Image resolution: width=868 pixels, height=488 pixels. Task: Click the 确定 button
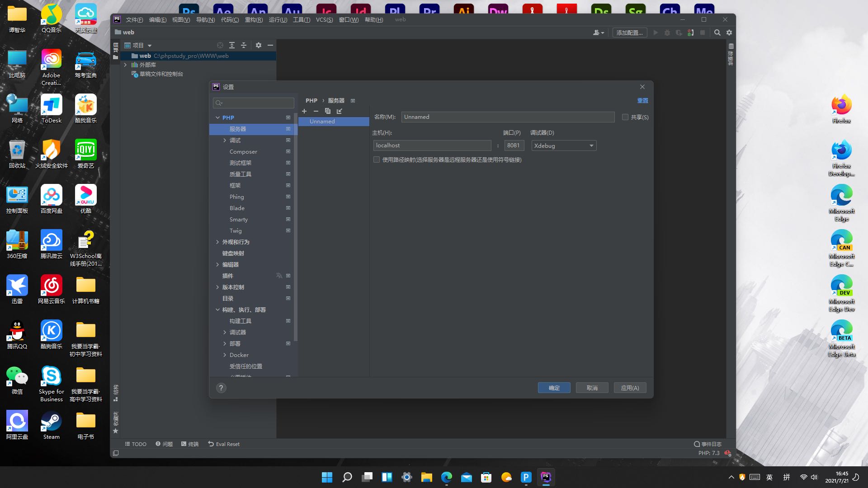(x=554, y=388)
